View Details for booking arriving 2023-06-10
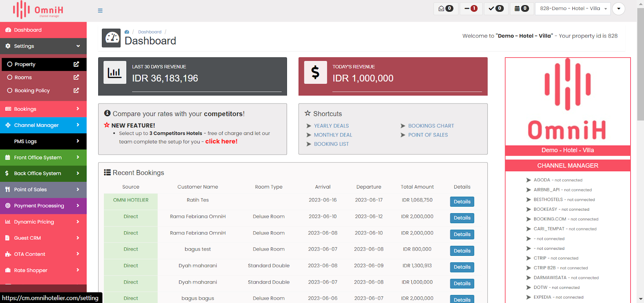The height and width of the screenshot is (303, 644). (462, 218)
